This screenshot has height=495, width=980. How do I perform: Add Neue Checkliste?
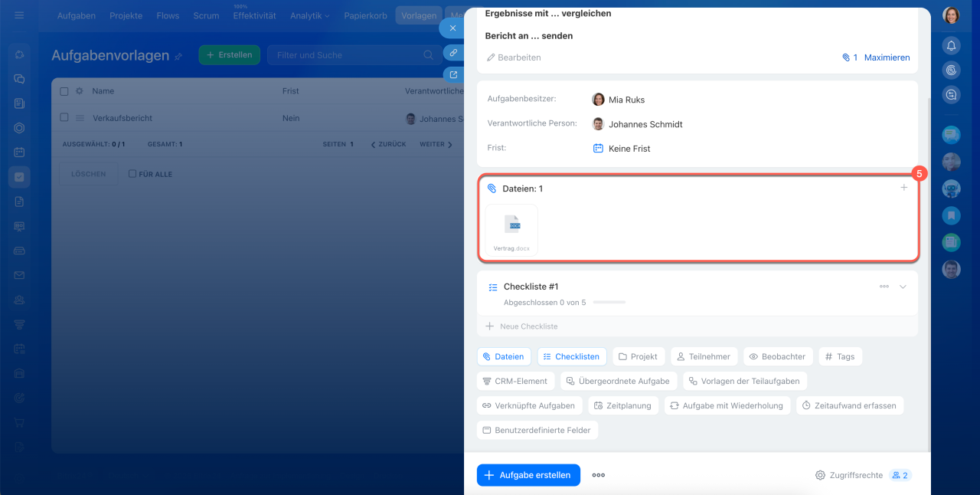pyautogui.click(x=521, y=326)
